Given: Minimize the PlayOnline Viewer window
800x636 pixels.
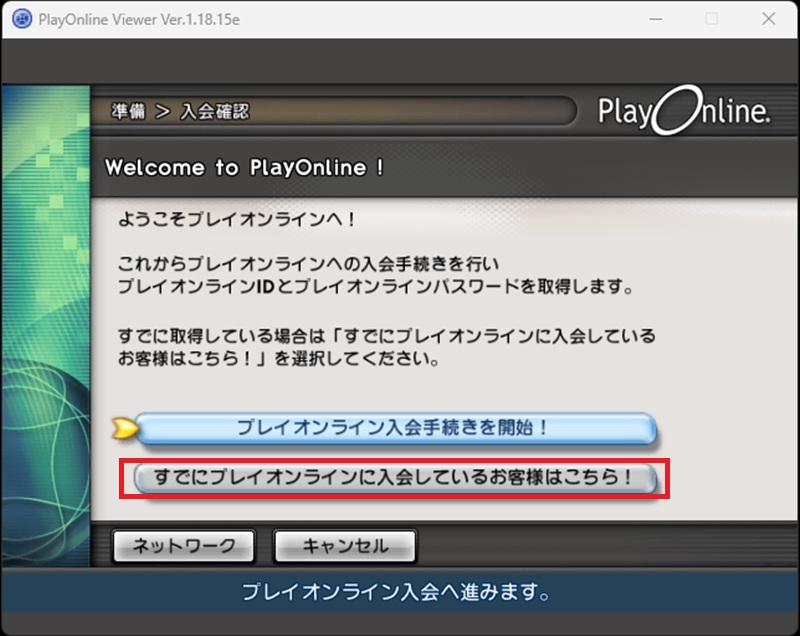Looking at the screenshot, I should pyautogui.click(x=656, y=19).
